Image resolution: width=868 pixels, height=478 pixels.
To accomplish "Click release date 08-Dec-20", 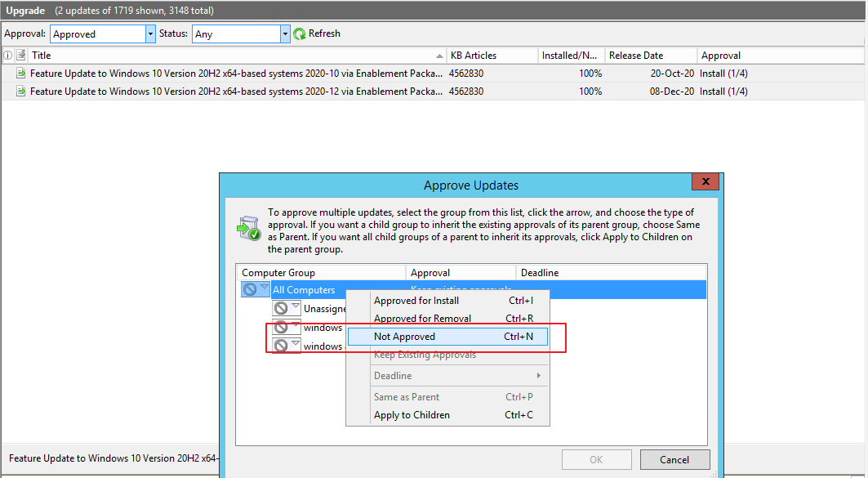I will [x=672, y=92].
